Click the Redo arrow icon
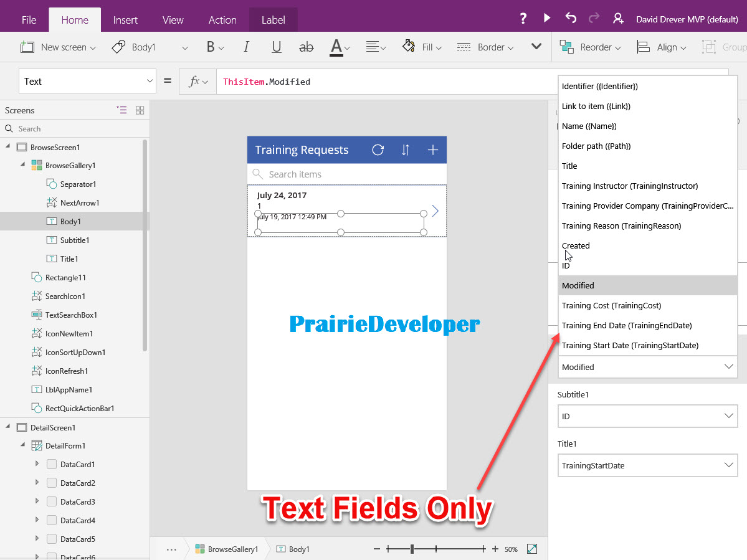The height and width of the screenshot is (560, 747). click(594, 18)
